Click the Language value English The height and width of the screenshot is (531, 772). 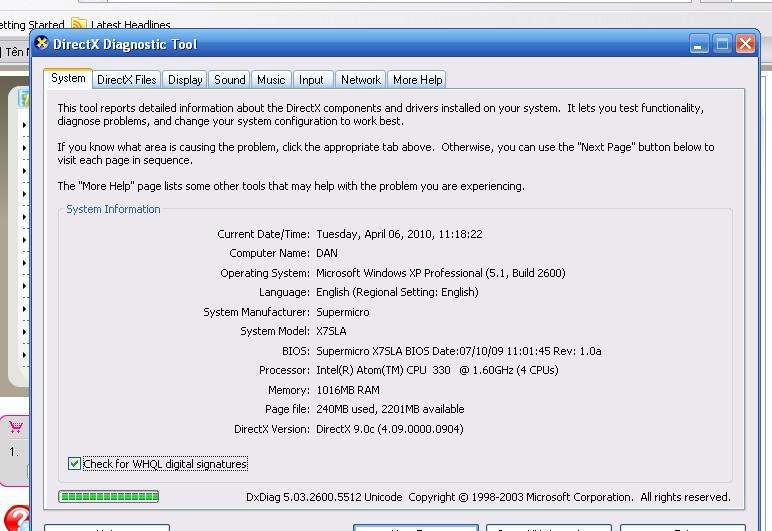click(397, 292)
